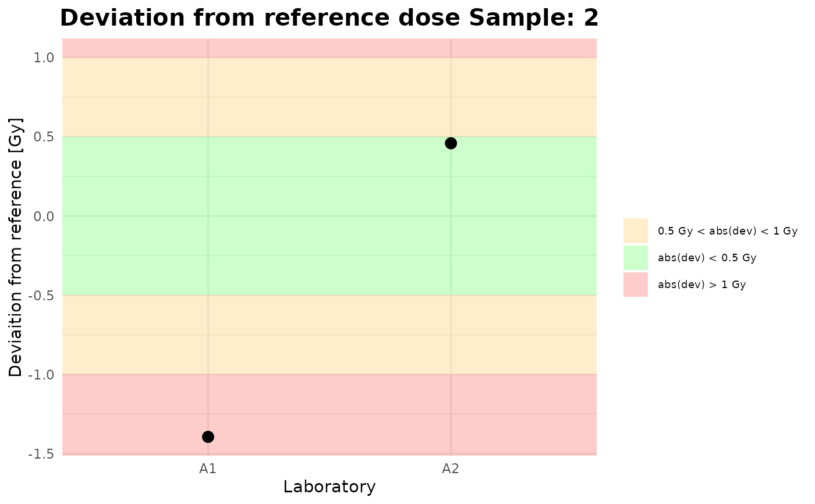
Task: Click the legend label "abs(dev) < 0.5 Gy"
Action: [707, 258]
